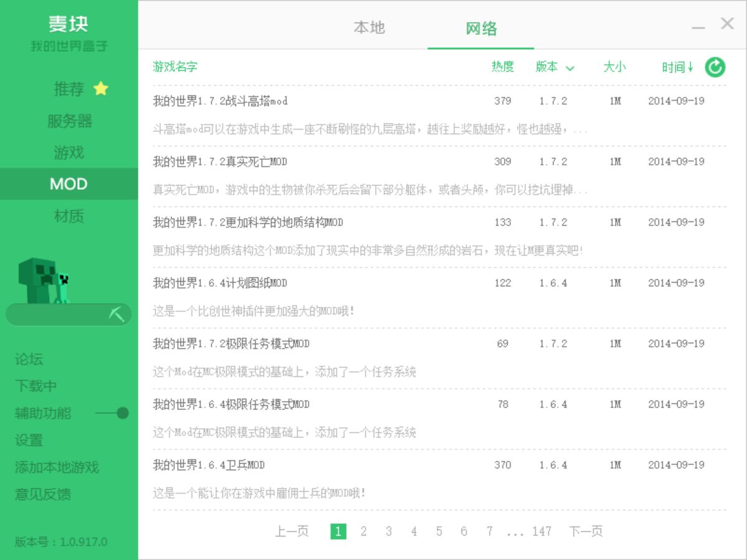Viewport: 747px width, 560px height.
Task: Open 我的世界1.7.2战斗高塔mod entry
Action: (221, 101)
